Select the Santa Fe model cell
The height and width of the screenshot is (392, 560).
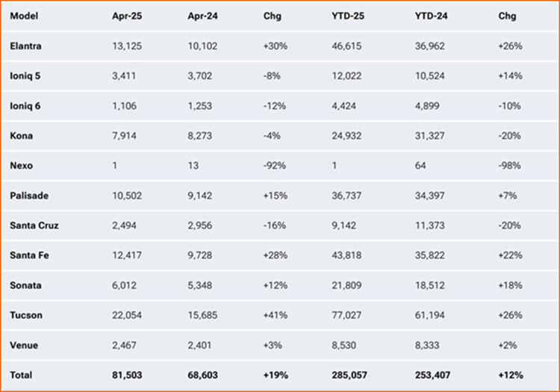[29, 255]
